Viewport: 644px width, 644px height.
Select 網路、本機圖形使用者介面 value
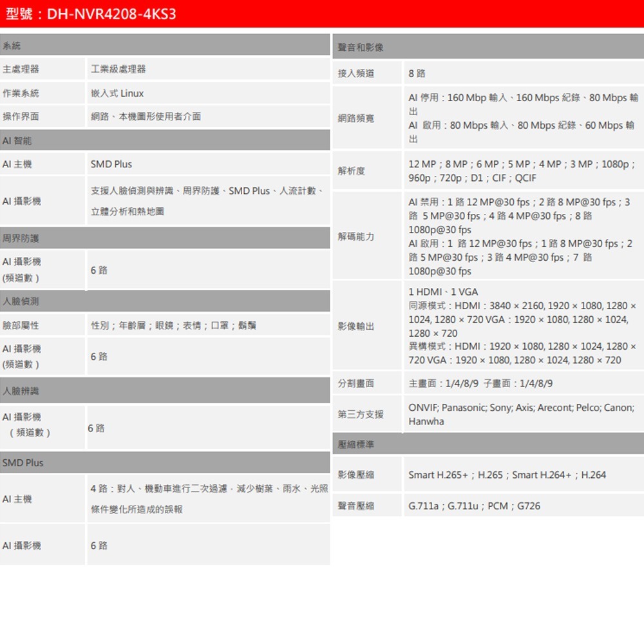(x=146, y=117)
